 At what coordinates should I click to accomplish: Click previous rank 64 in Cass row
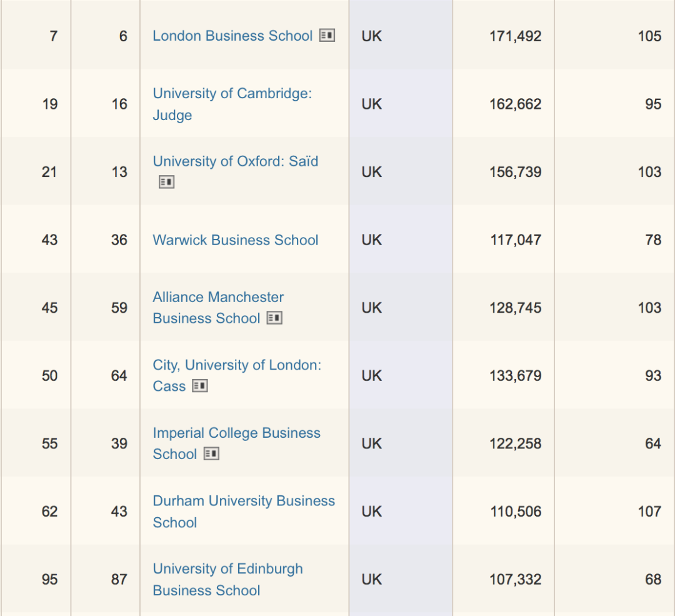(x=119, y=376)
